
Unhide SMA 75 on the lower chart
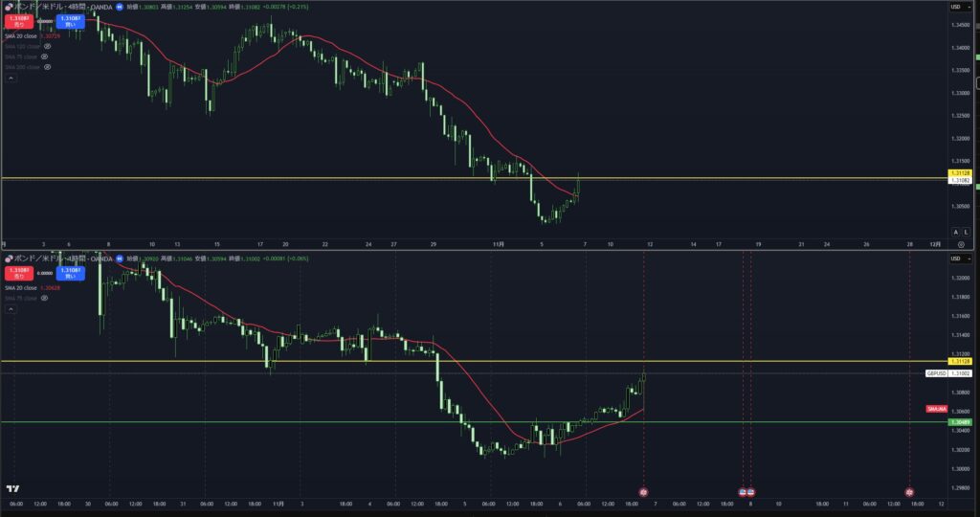45,298
